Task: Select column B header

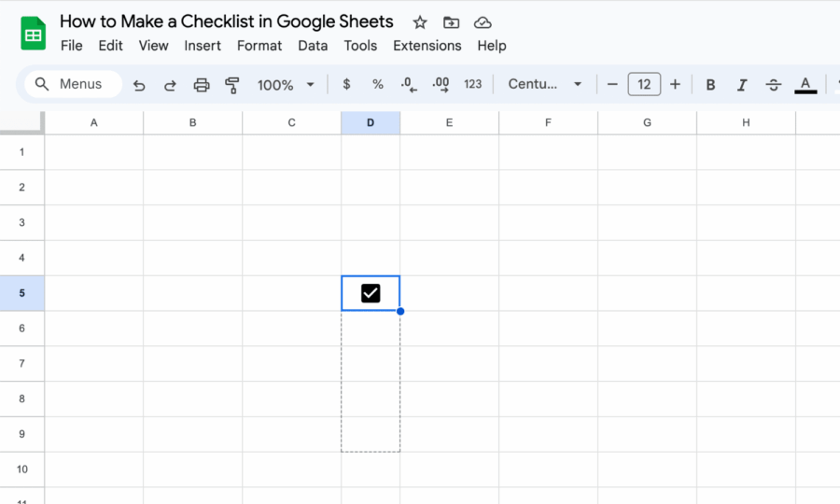Action: [x=193, y=122]
